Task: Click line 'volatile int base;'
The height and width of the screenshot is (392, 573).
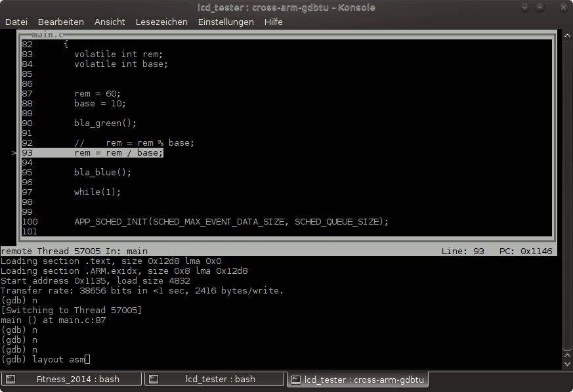Action: click(x=121, y=64)
